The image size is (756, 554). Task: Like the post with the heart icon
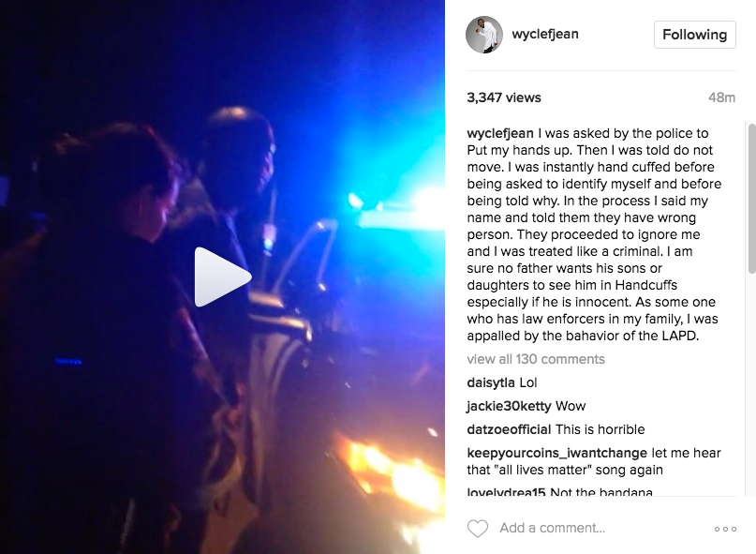click(x=478, y=529)
